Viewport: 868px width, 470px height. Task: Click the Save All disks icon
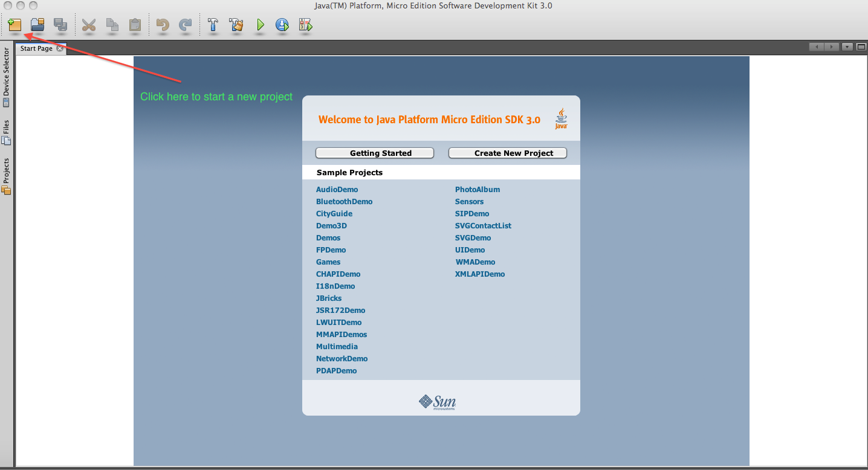click(x=60, y=25)
